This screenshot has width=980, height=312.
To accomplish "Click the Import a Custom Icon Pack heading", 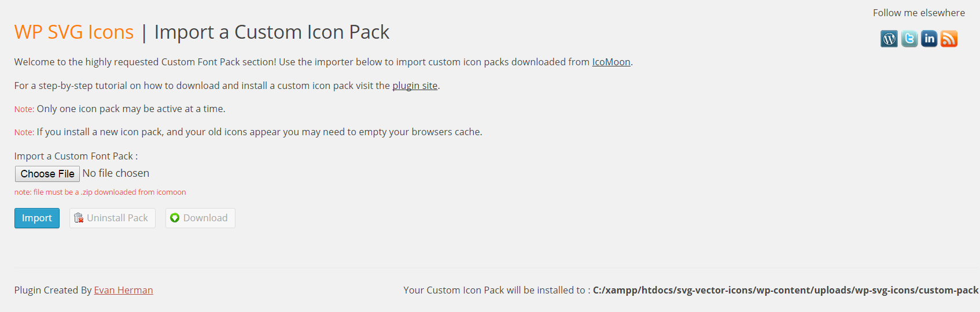I will [x=271, y=32].
